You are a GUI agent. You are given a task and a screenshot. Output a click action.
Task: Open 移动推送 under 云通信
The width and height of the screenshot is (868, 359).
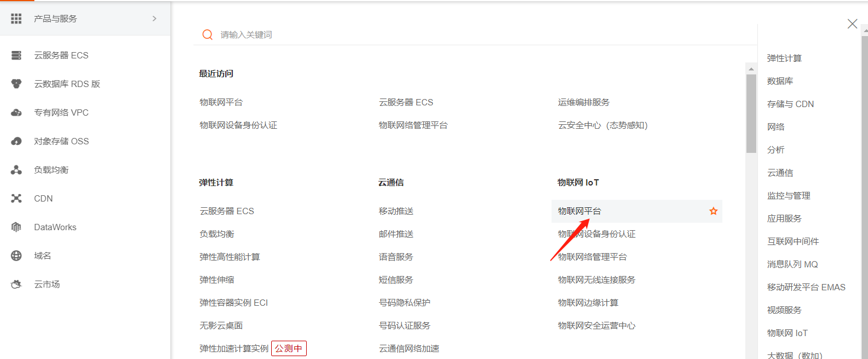396,211
